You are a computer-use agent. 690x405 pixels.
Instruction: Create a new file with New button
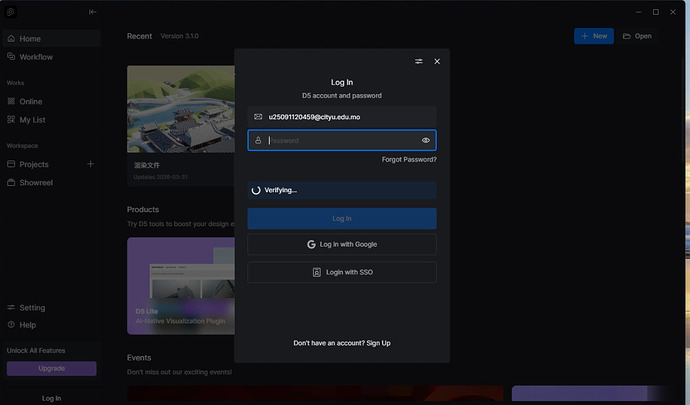[x=594, y=36]
